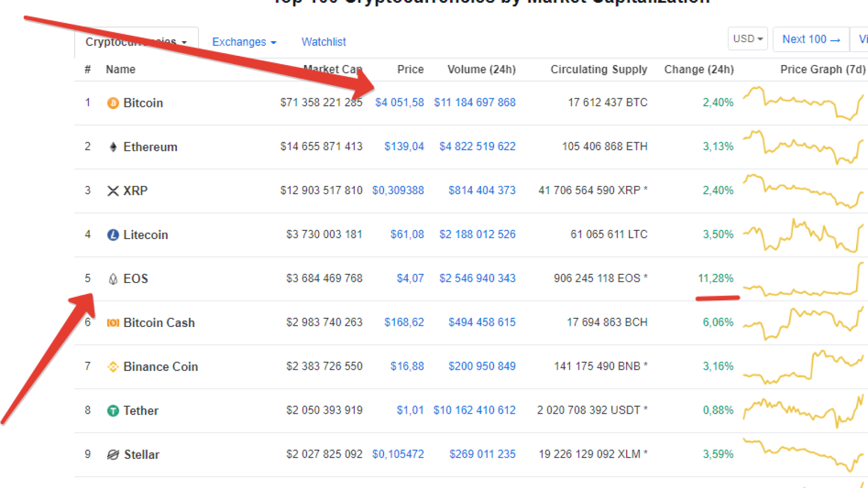Sort by the # rank column
The width and height of the screenshot is (868, 488).
88,69
